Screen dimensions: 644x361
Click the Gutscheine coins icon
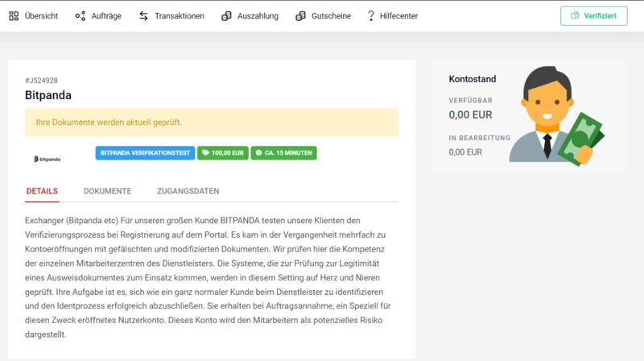[x=300, y=16]
